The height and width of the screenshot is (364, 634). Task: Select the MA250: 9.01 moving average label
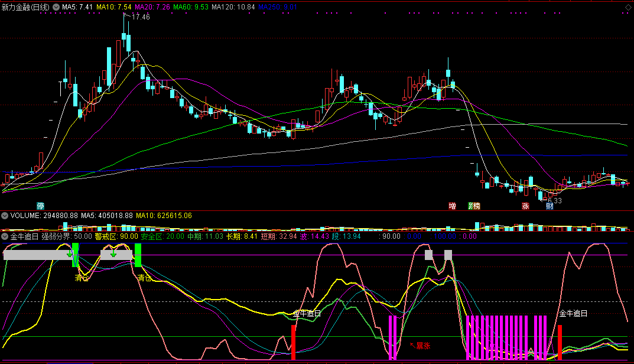click(x=277, y=7)
